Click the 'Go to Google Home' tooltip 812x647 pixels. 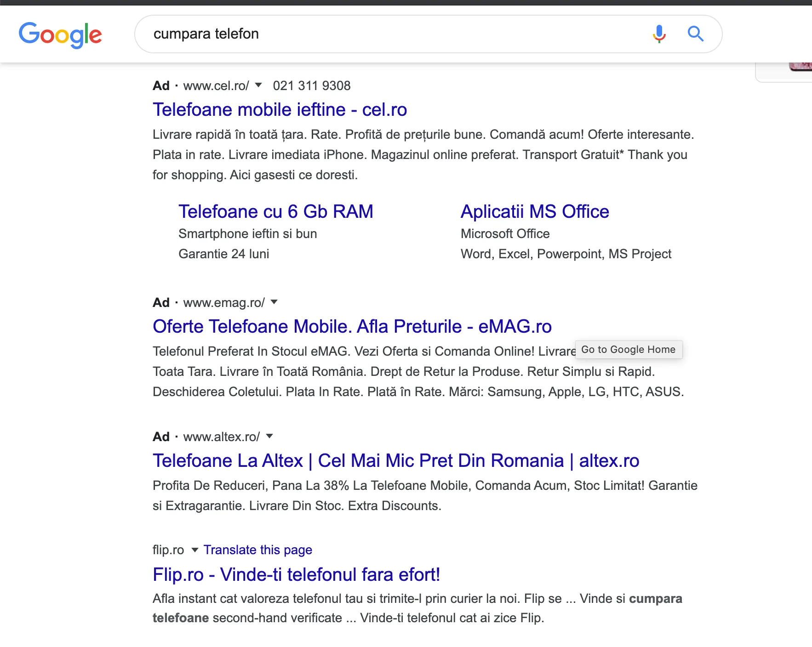point(629,350)
